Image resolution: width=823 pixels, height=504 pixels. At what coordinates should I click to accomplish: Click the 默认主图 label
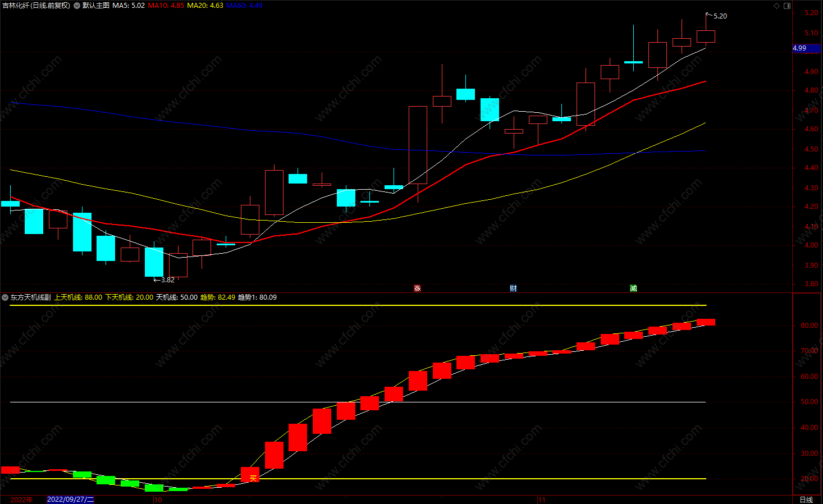[96, 6]
